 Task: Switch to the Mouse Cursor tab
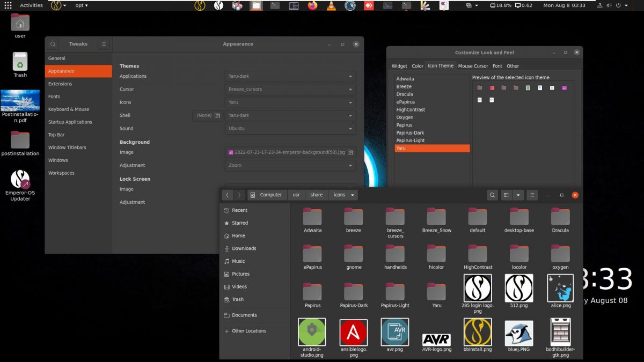(473, 65)
